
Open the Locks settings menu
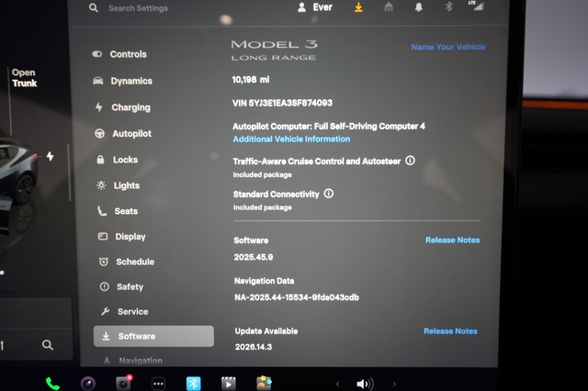pos(118,160)
